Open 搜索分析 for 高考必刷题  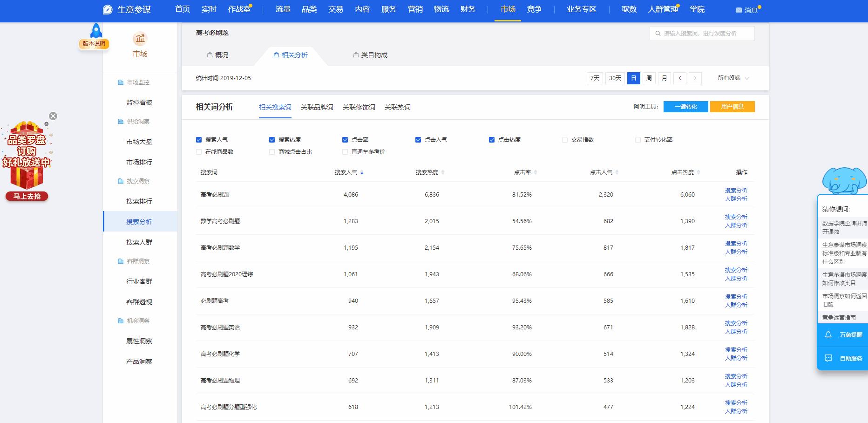[735, 191]
